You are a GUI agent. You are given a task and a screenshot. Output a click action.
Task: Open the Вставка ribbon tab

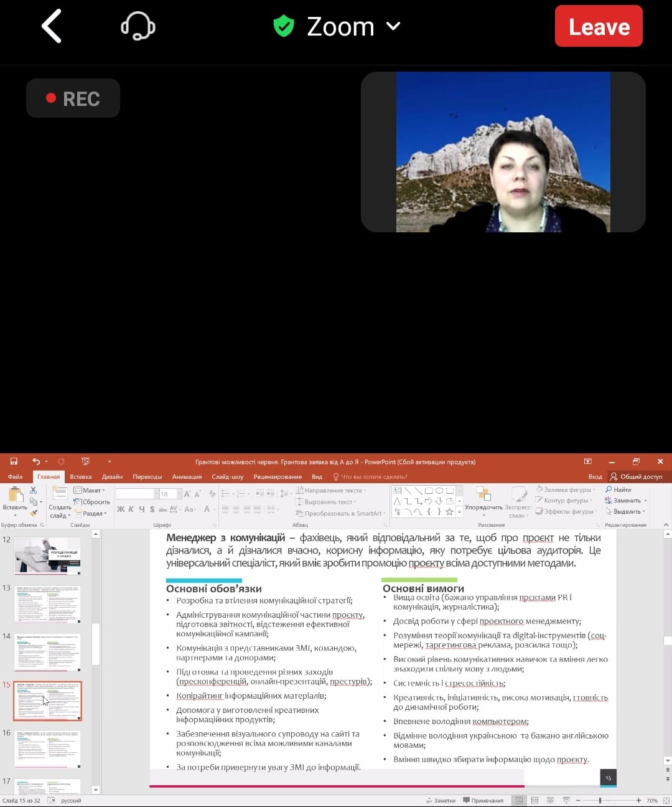coord(81,476)
